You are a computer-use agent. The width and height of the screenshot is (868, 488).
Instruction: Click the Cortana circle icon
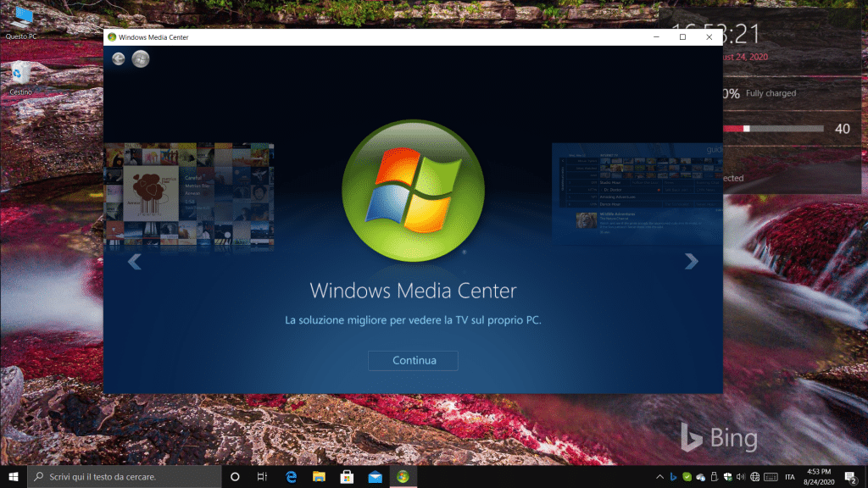(x=236, y=477)
